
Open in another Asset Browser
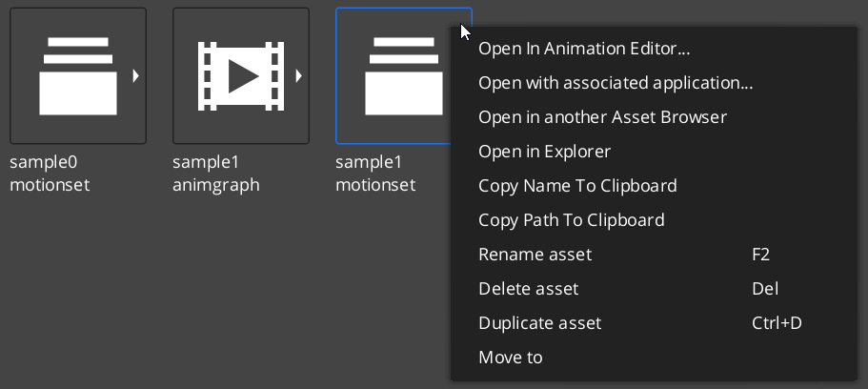pyautogui.click(x=602, y=117)
